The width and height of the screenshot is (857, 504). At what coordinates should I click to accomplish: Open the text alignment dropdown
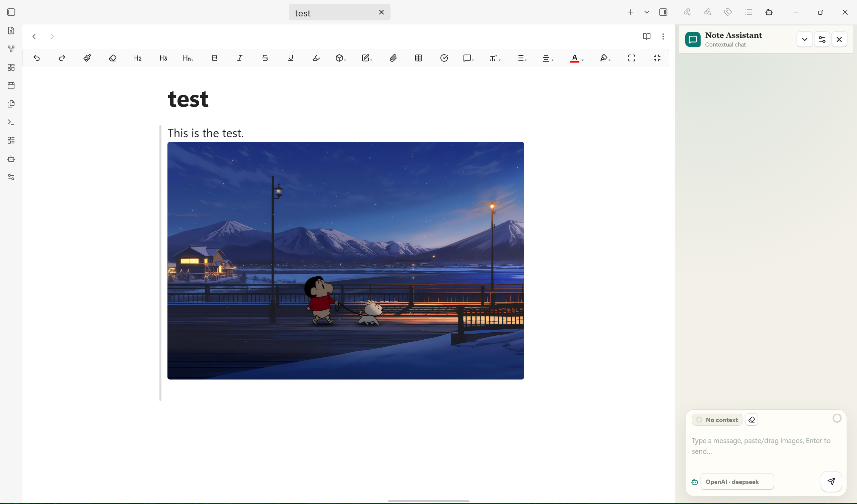(548, 58)
